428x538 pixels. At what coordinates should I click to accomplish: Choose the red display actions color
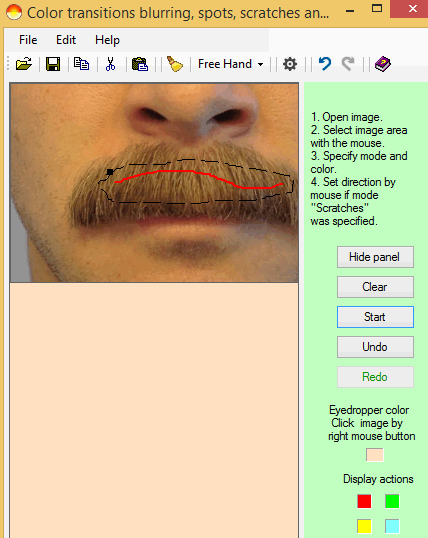point(364,501)
